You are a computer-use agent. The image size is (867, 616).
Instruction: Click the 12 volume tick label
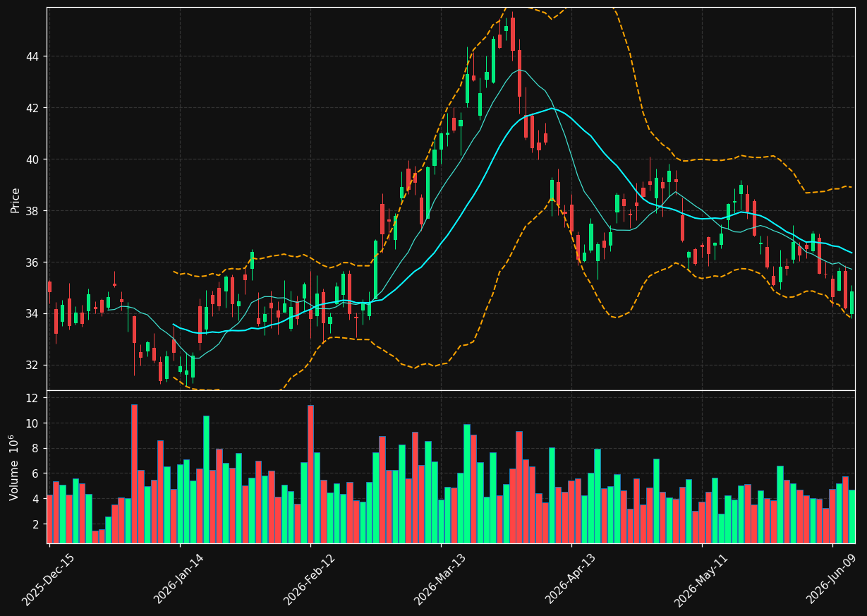point(34,398)
